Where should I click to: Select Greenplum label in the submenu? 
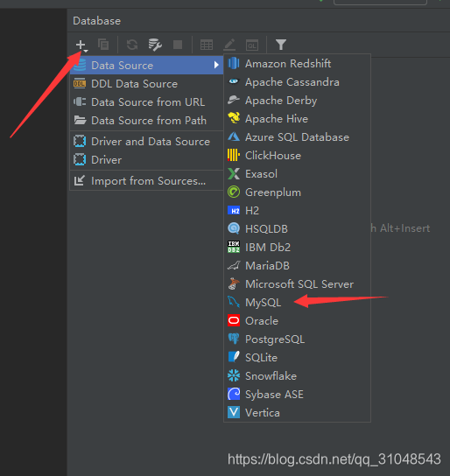[x=273, y=192]
